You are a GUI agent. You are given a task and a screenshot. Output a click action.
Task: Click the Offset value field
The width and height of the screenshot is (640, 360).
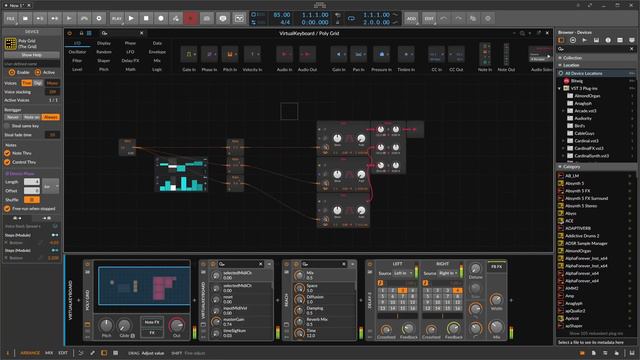[x=31, y=191]
